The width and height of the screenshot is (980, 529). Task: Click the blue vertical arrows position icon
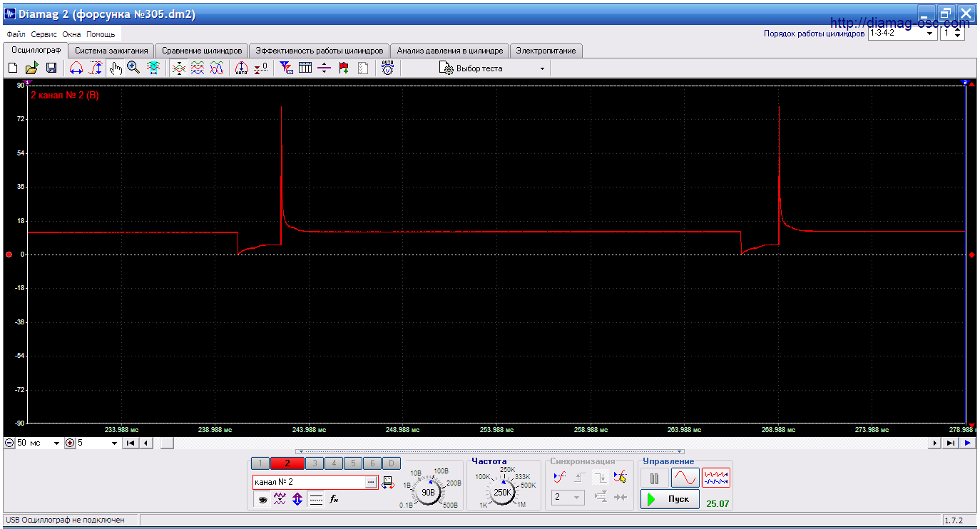tap(297, 499)
